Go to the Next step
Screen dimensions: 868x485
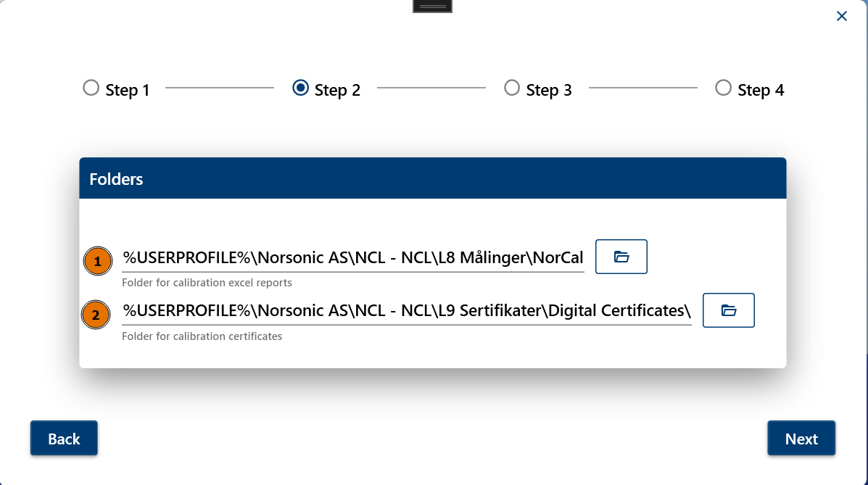(801, 438)
